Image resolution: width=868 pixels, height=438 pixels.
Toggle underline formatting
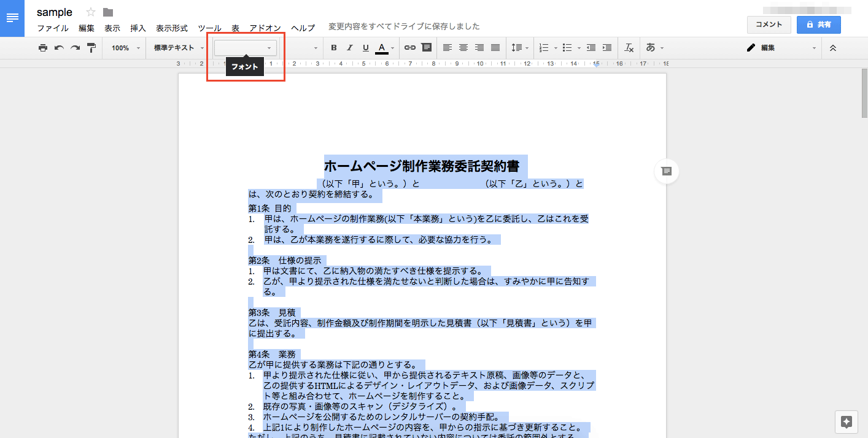(x=366, y=48)
